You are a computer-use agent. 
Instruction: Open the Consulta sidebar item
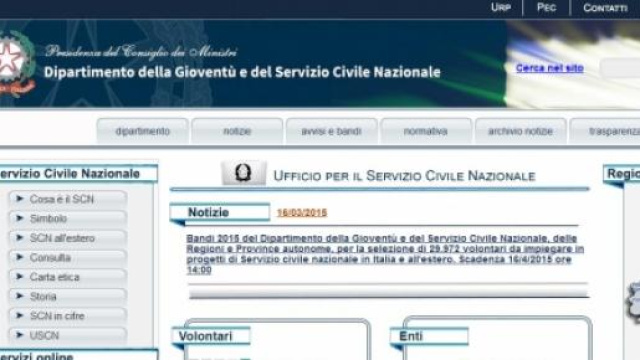coord(68,258)
